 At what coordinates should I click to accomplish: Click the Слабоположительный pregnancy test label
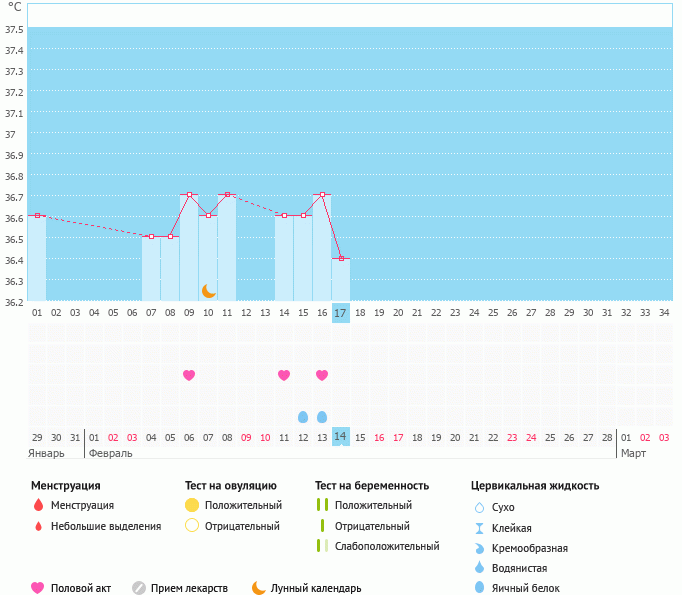point(387,546)
